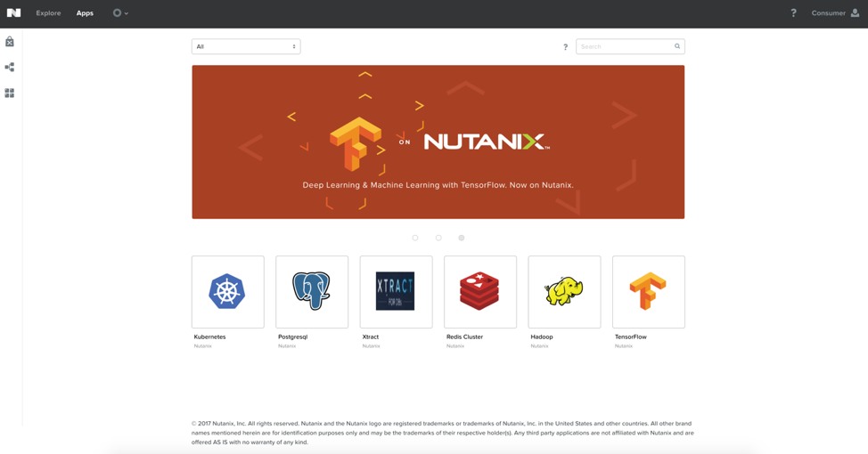Click the TensorFlow app name label
The width and height of the screenshot is (868, 454).
pyautogui.click(x=631, y=336)
